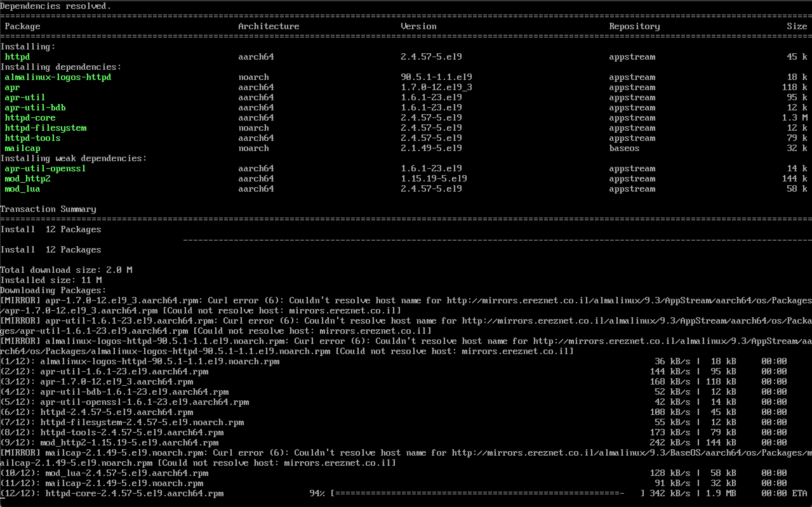Click the Downloading Packages: line
Screen dimensions: 812x507
click(53, 290)
